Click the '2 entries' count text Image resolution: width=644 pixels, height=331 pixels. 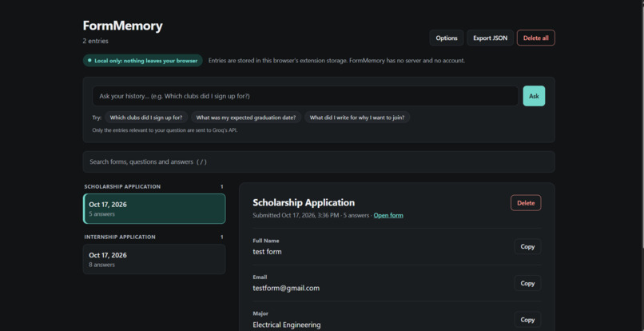click(95, 41)
